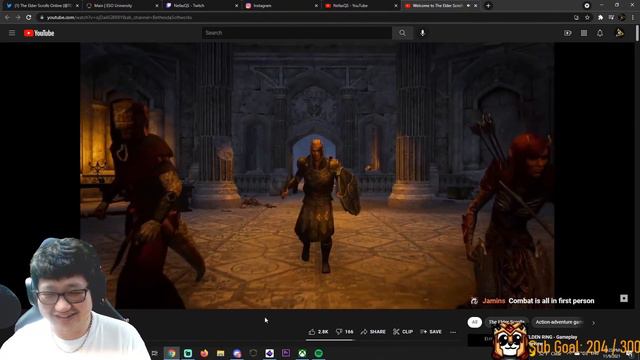
Task: Go back in the browser
Action: click(7, 18)
